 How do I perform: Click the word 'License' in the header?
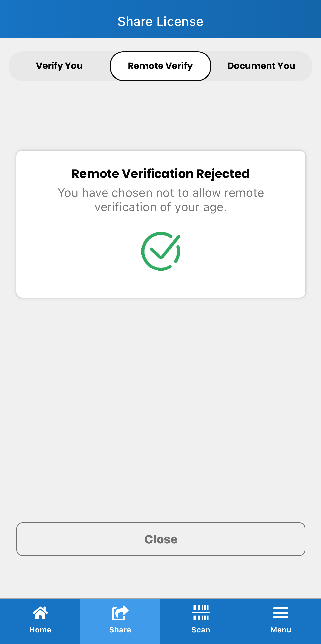tap(180, 21)
